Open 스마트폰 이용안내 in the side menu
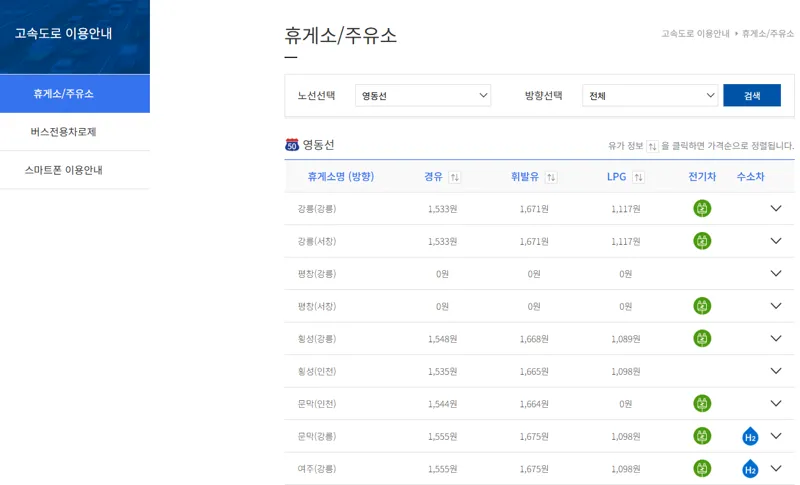The image size is (800, 485). point(74,170)
